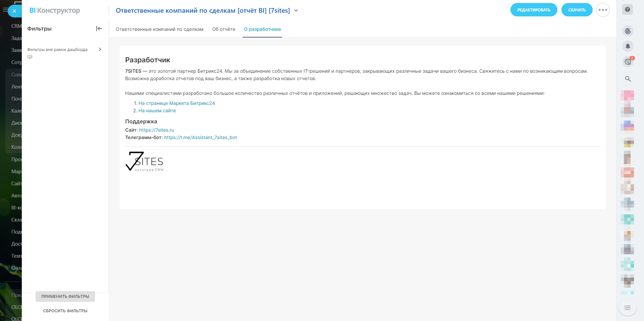Open notifications bell icon

628,46
